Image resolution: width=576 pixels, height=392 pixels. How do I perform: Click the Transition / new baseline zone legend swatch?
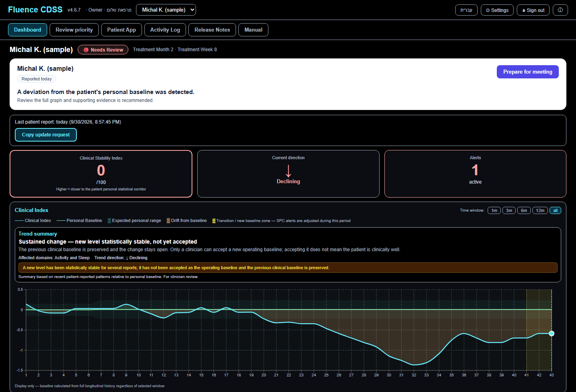(214, 221)
